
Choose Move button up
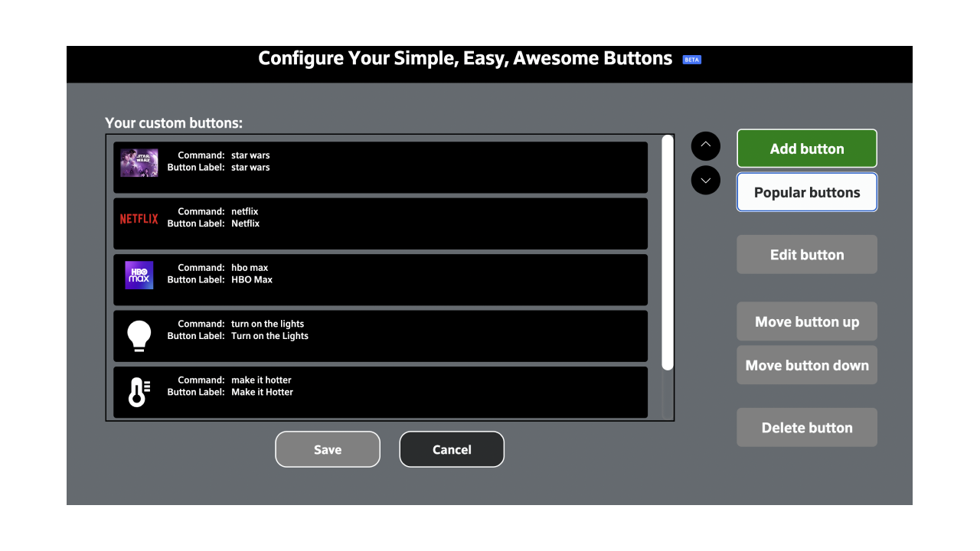point(806,322)
